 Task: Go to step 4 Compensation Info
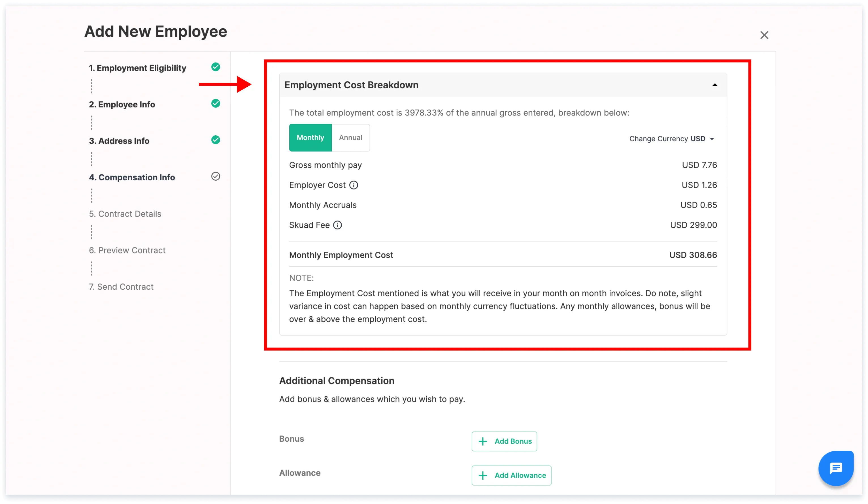[x=132, y=177]
